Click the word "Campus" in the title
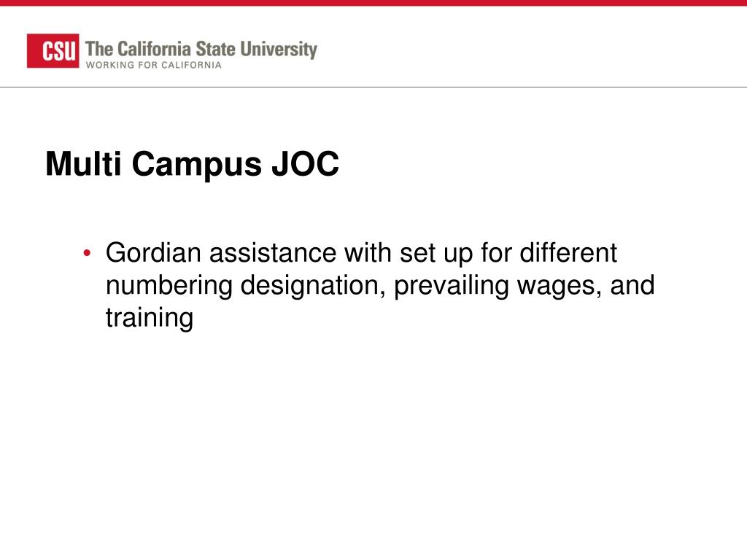Viewport: 747px width, 560px height. [197, 165]
